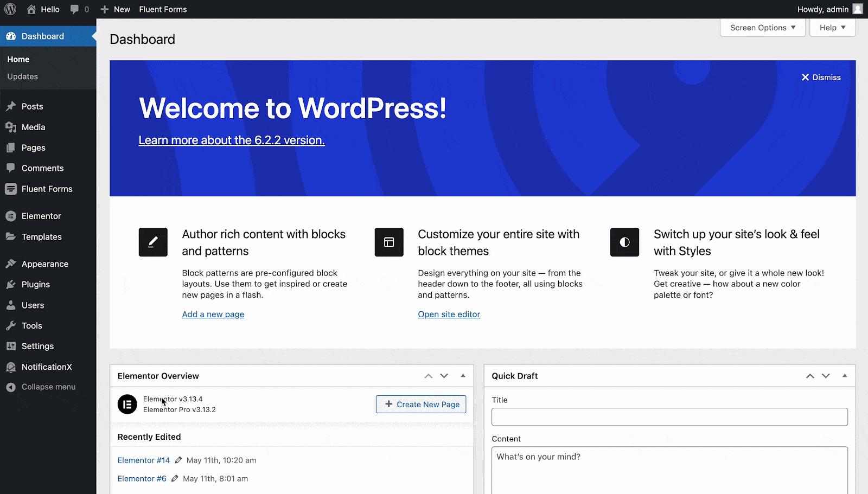Open the Elementor #6 link

(142, 478)
